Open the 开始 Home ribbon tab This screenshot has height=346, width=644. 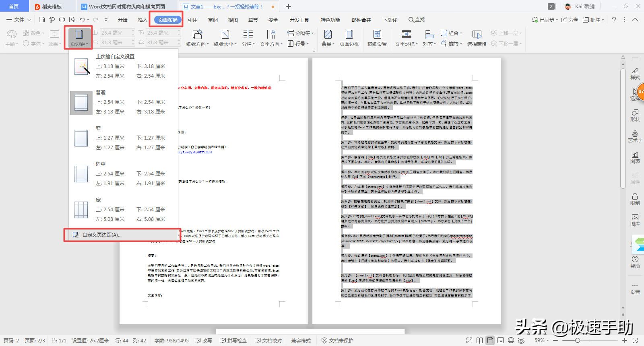point(123,20)
